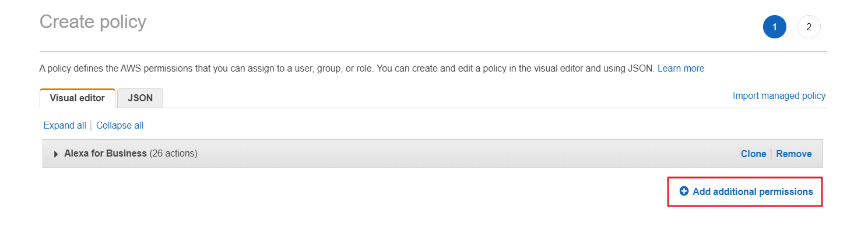Click the step 1 circle indicator
The height and width of the screenshot is (245, 868).
774,27
